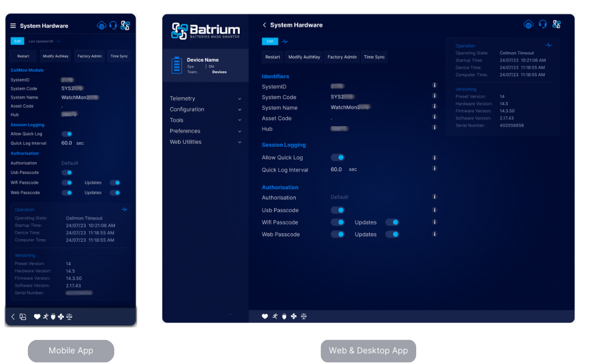Click the headset support icon top right
This screenshot has height=364, width=605.
tap(542, 24)
